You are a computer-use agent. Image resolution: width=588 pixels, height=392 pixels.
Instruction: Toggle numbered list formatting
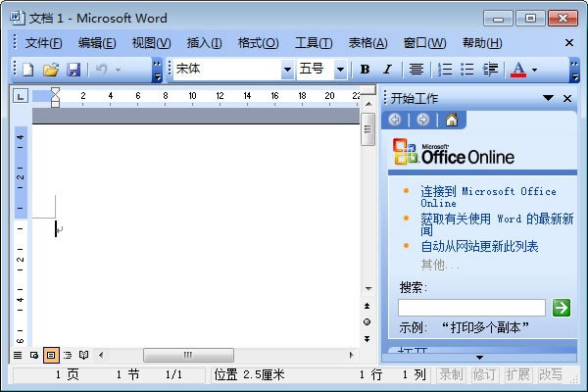(445, 70)
